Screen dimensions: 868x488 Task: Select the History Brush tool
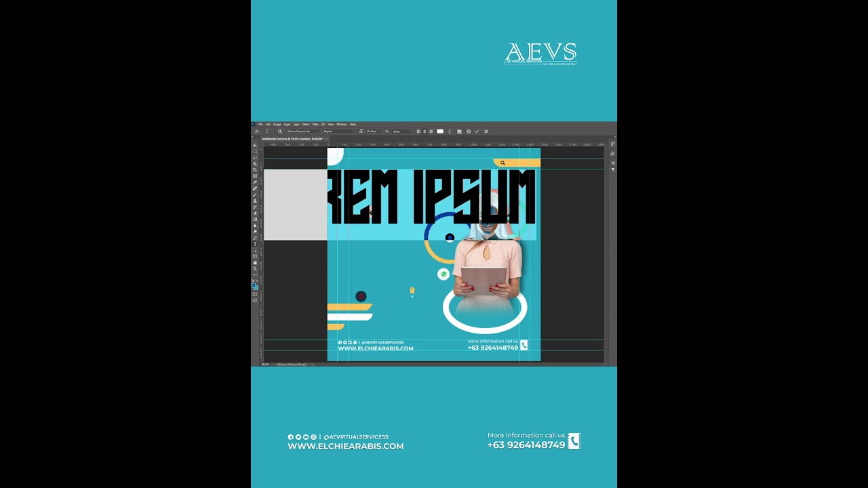(x=255, y=207)
